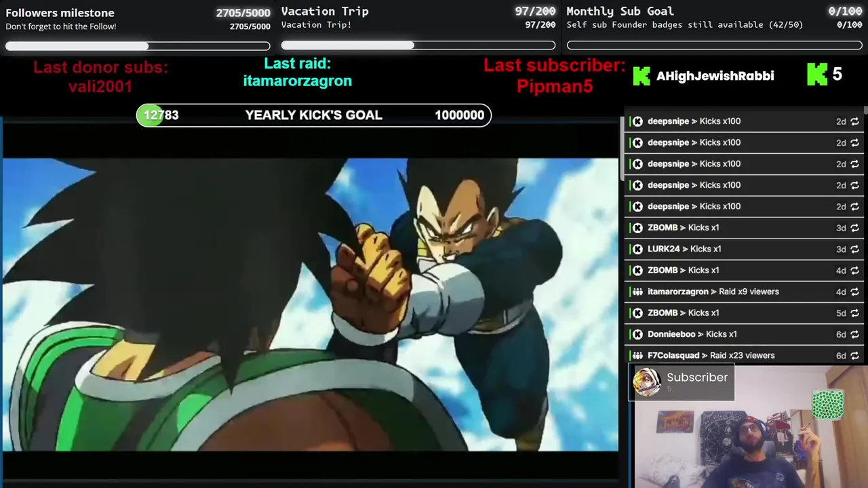868x488 pixels.
Task: Click "Don't forget to hit the Follow!" text
Action: coord(61,26)
